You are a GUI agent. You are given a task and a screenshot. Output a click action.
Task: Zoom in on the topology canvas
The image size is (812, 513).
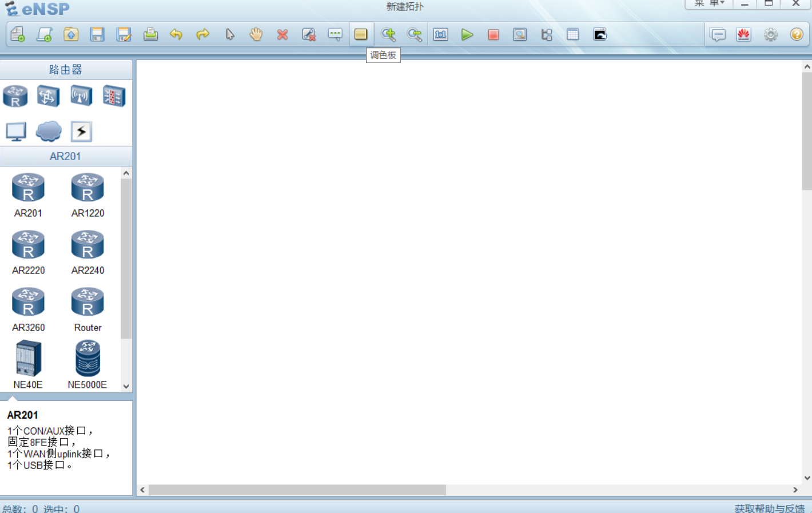388,34
